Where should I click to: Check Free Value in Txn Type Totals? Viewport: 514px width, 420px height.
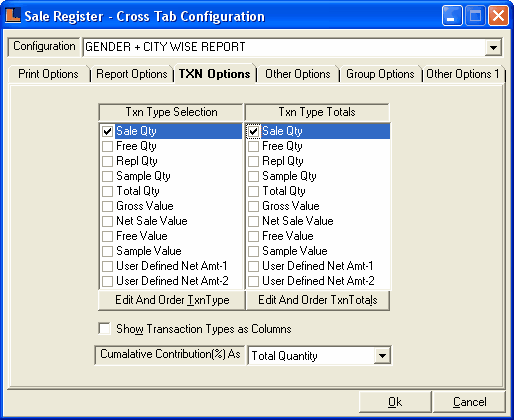click(253, 236)
